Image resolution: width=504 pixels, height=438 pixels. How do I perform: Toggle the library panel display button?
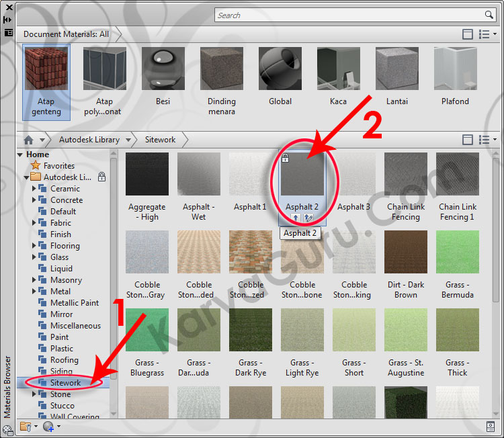click(x=468, y=140)
